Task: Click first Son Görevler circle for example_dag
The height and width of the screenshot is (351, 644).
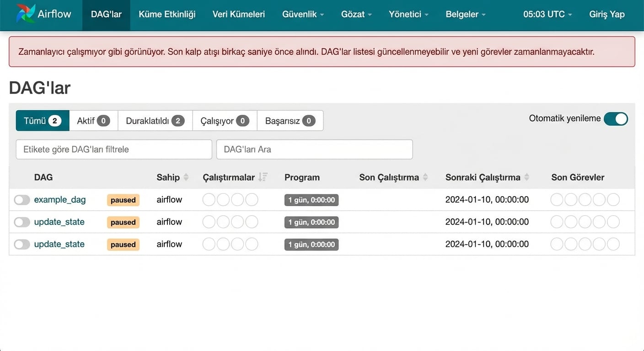Action: coord(557,200)
